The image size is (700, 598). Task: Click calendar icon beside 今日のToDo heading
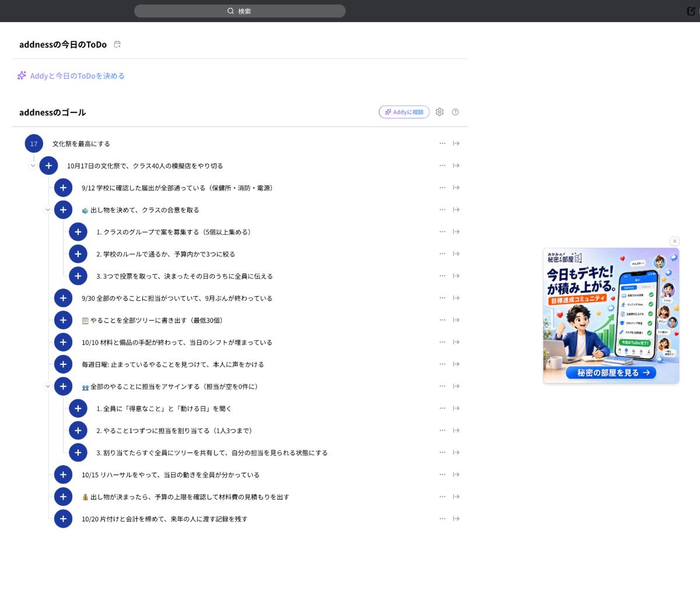[x=117, y=44]
